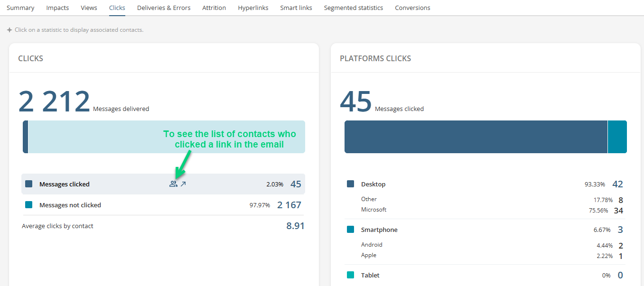
Task: Click the 2 167 not clicked count
Action: [x=289, y=205]
